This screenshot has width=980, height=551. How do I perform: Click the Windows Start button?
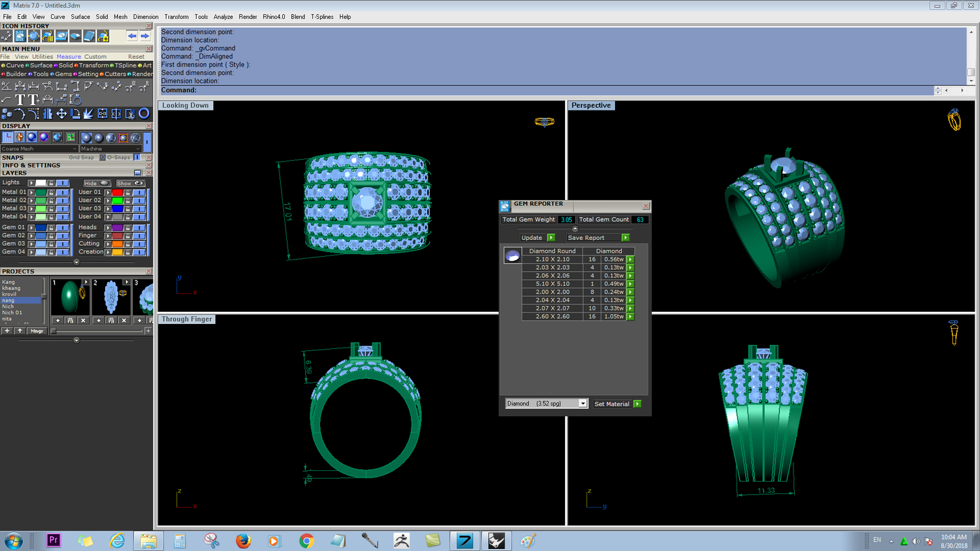[13, 541]
